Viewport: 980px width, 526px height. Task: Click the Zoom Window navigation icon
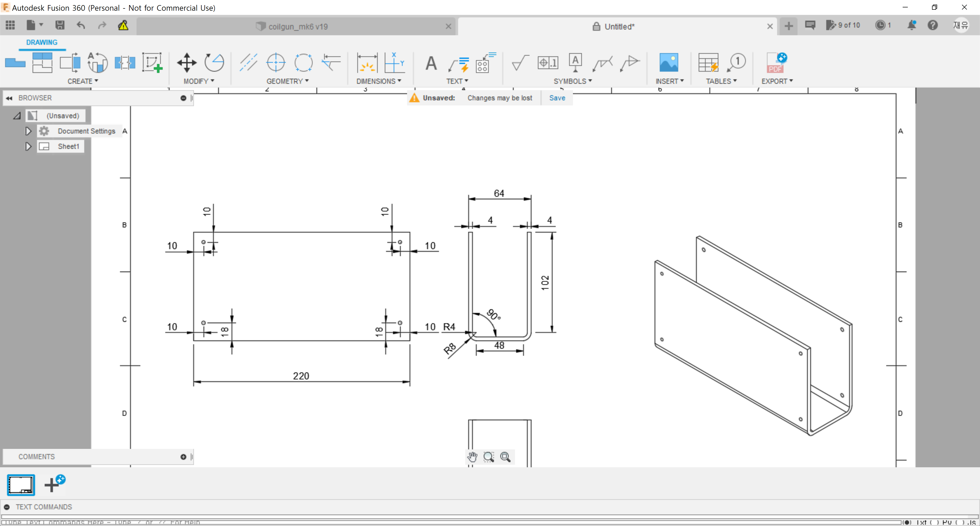[488, 457]
